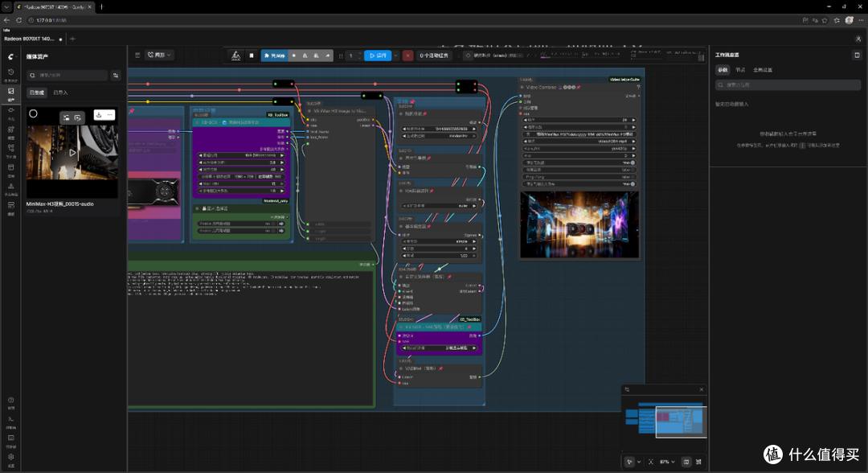The image size is (868, 473).
Task: Click the help question mark on Video Combine node
Action: [x=637, y=87]
